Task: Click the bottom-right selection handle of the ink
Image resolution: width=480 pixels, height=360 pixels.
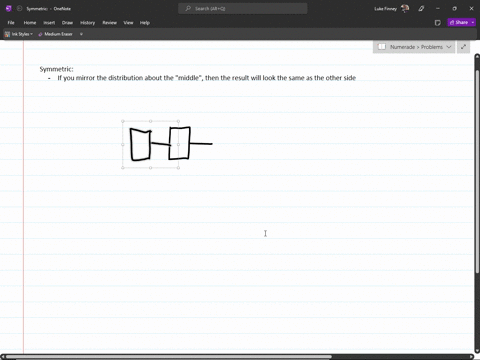Action: [x=178, y=168]
